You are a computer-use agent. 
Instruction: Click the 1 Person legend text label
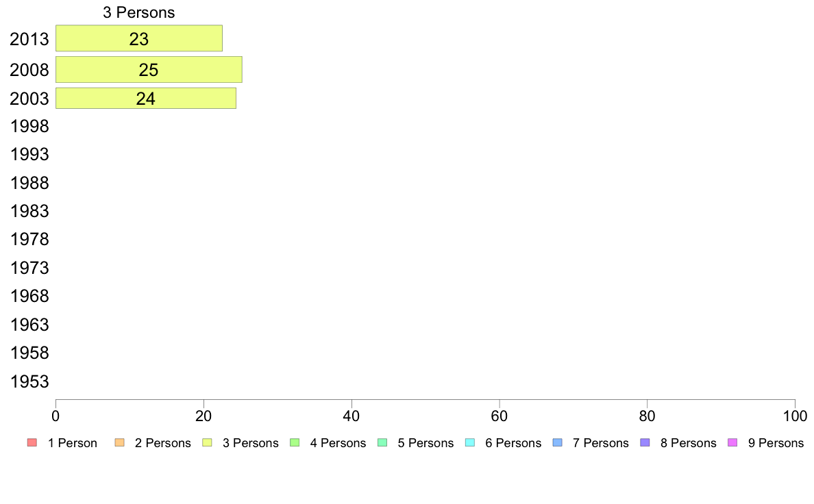point(73,443)
